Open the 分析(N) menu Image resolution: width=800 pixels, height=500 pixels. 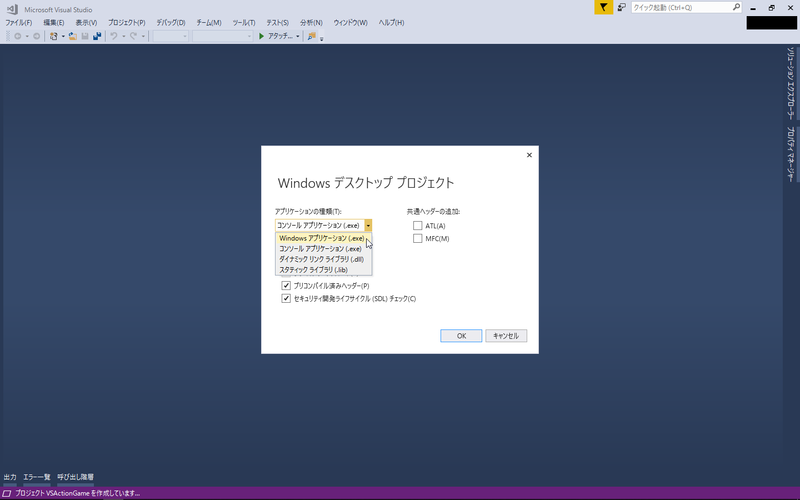pyautogui.click(x=311, y=22)
